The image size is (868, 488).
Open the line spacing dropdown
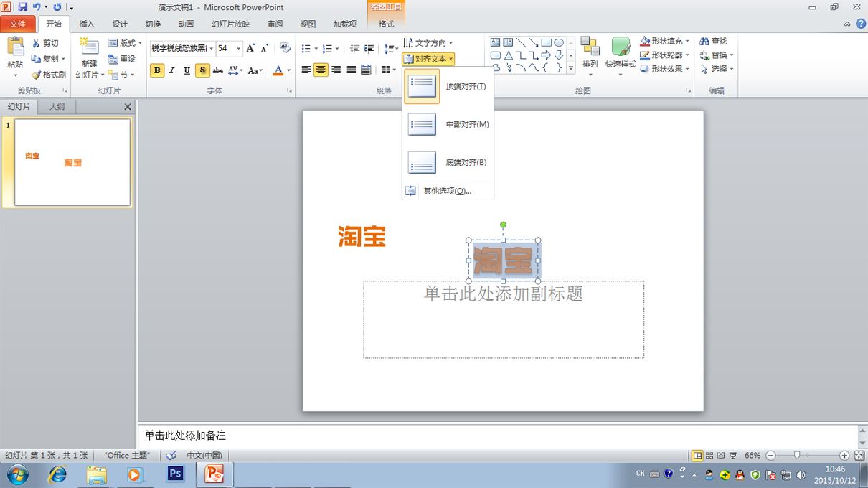pos(390,49)
